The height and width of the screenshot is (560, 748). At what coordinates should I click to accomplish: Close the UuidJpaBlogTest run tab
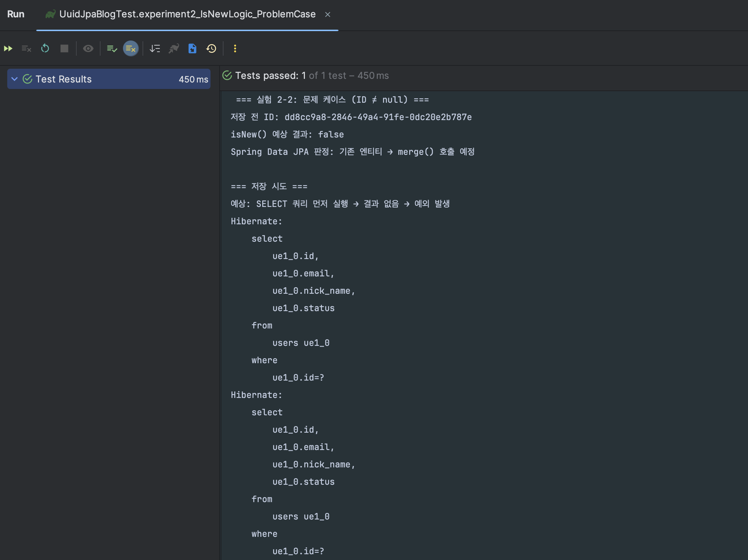[328, 14]
